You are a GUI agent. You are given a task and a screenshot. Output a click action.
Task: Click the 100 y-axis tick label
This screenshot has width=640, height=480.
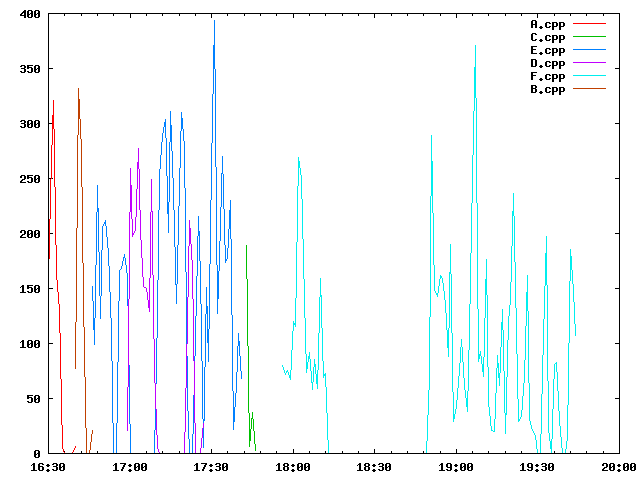(x=29, y=344)
